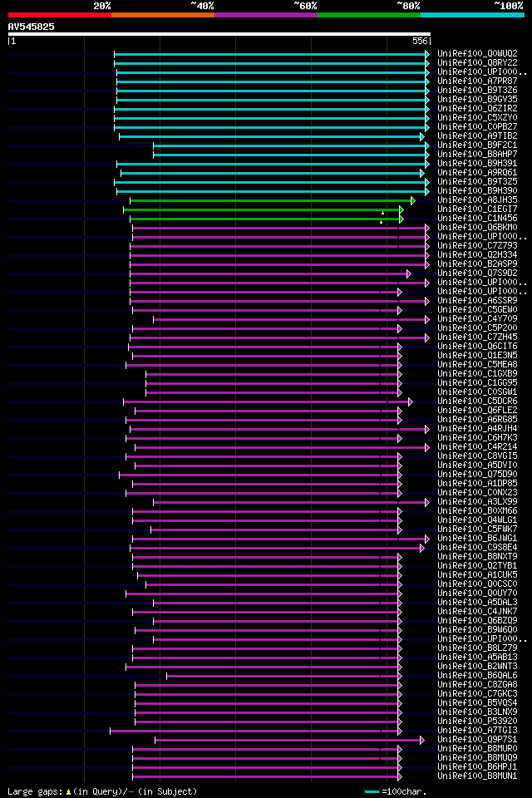Click the purple ~60% legend color segment

[x=266, y=15]
